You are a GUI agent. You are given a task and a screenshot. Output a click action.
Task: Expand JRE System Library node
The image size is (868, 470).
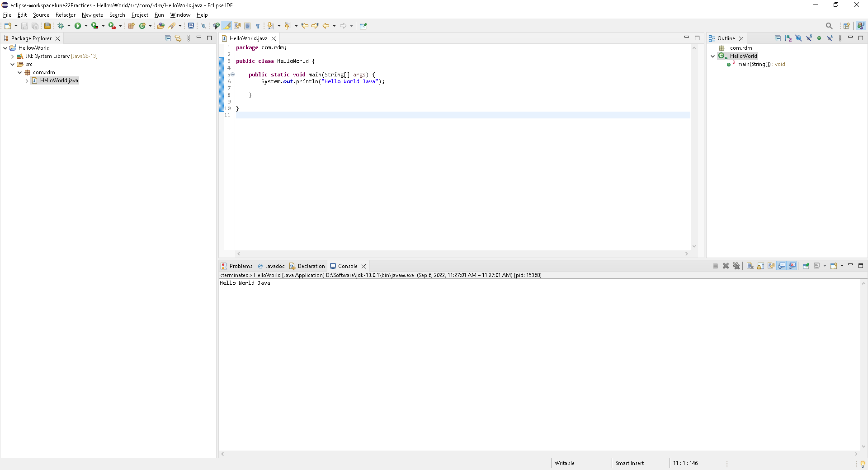[x=12, y=56]
